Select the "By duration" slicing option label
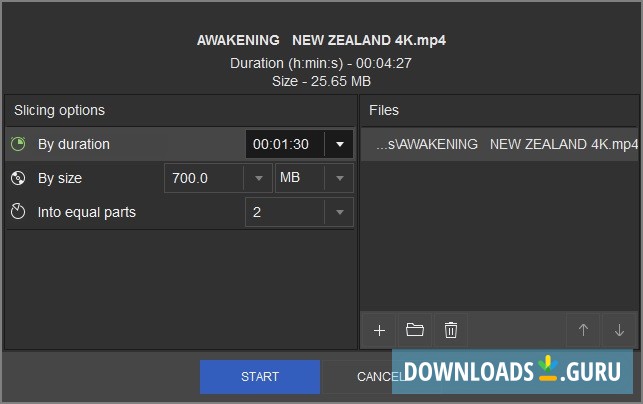Screen dimensions: 643x404 [x=74, y=145]
